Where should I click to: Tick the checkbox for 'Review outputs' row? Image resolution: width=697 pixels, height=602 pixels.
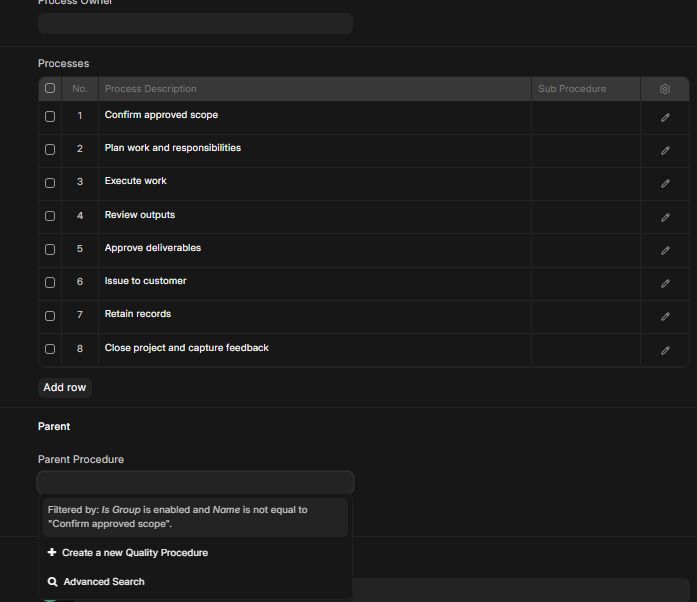point(50,216)
